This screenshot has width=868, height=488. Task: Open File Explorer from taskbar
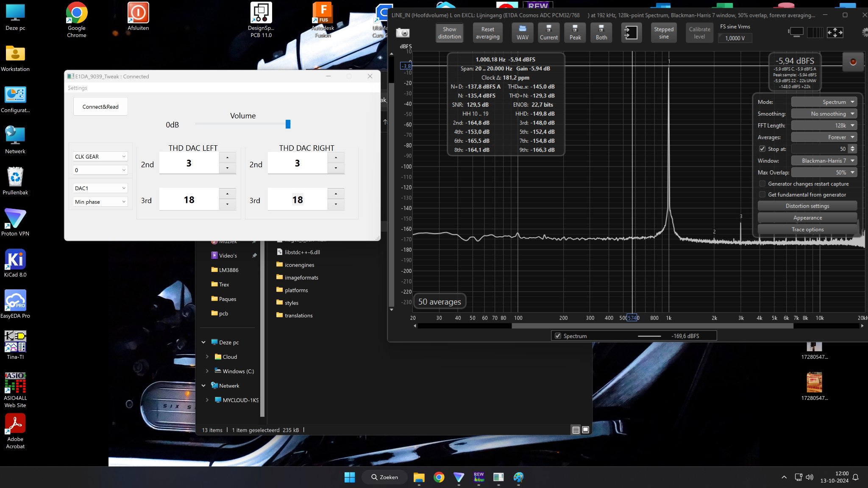click(x=419, y=477)
